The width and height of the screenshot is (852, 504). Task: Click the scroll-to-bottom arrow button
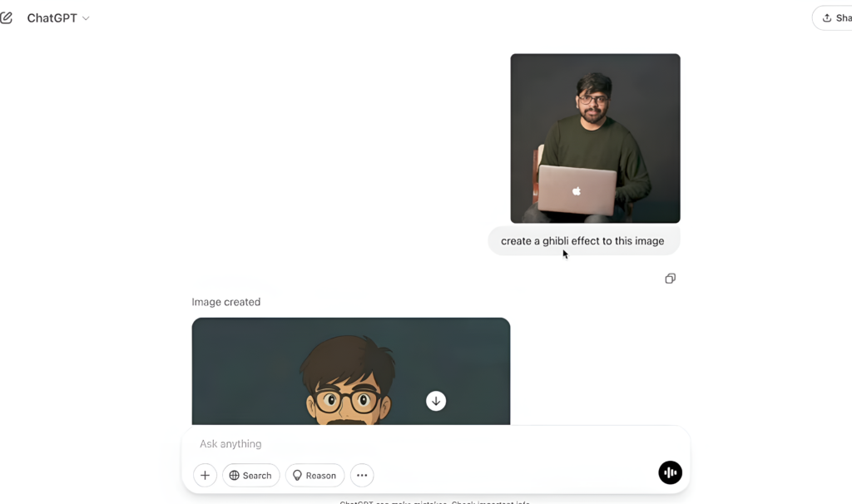pyautogui.click(x=436, y=401)
